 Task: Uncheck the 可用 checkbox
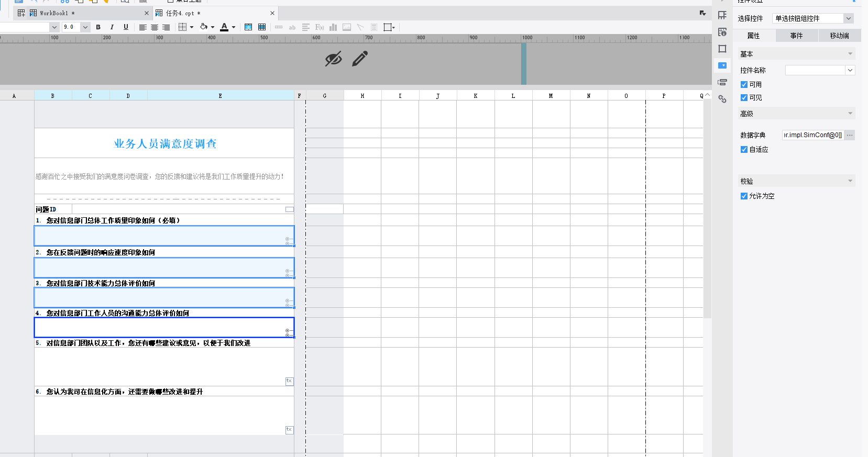744,84
